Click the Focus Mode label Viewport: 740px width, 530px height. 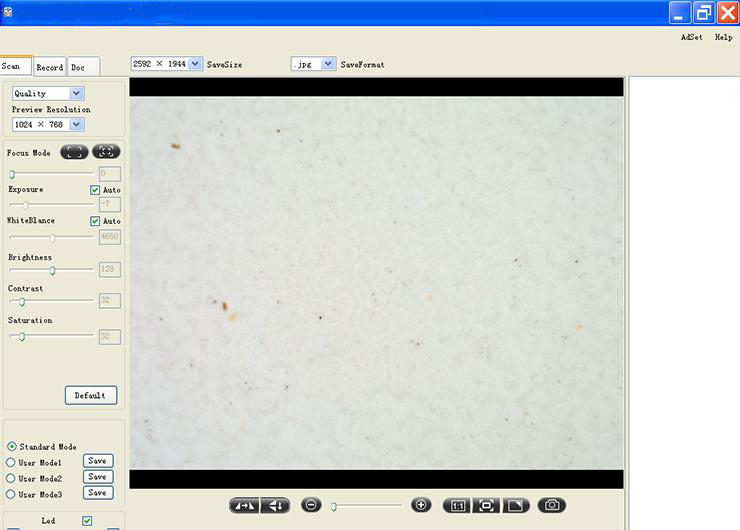28,153
